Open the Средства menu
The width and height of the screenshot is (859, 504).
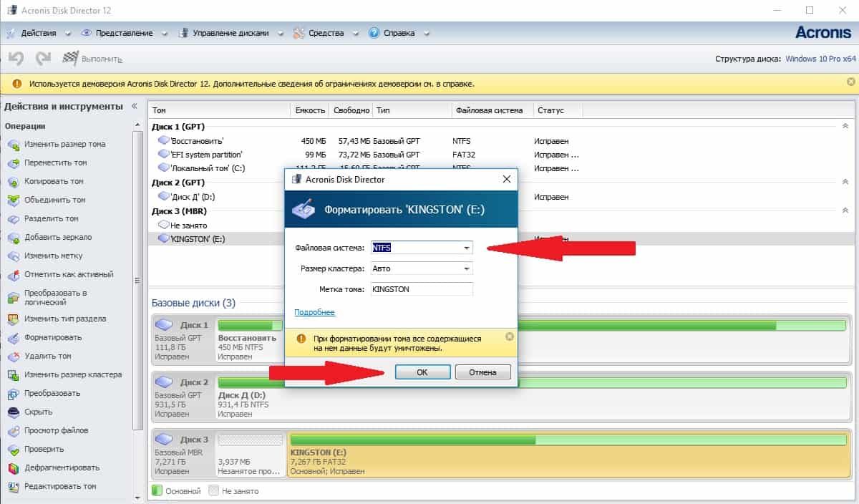coord(326,33)
